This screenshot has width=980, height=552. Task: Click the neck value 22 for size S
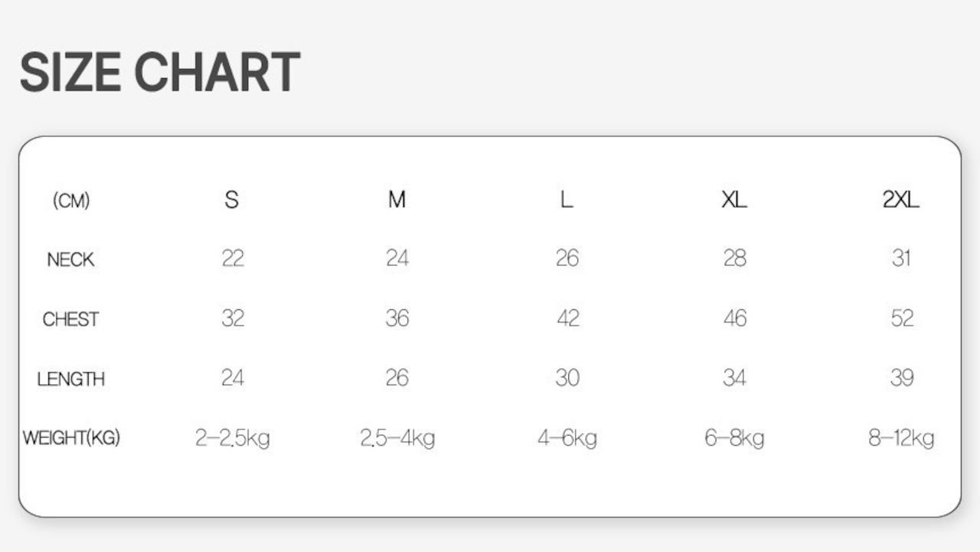pyautogui.click(x=233, y=259)
